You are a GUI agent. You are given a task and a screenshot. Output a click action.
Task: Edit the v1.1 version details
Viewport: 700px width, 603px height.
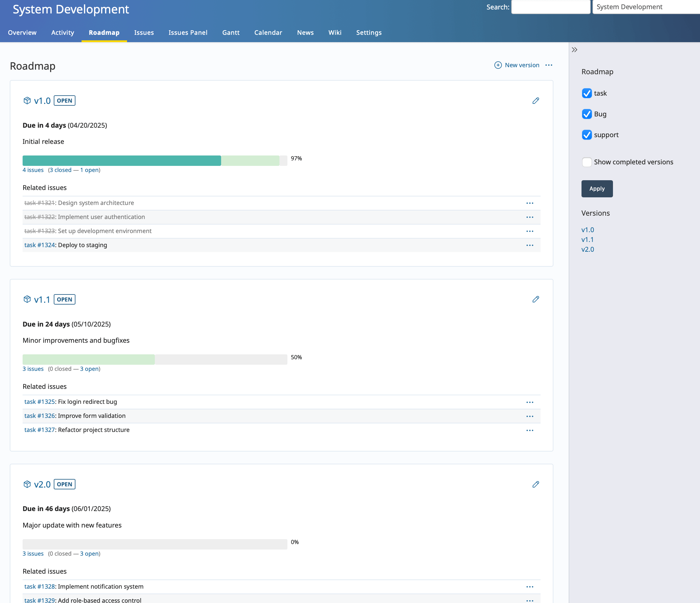click(535, 299)
